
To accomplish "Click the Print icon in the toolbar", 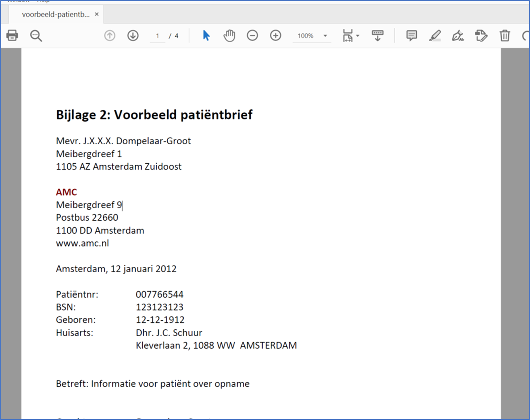I will (12, 36).
